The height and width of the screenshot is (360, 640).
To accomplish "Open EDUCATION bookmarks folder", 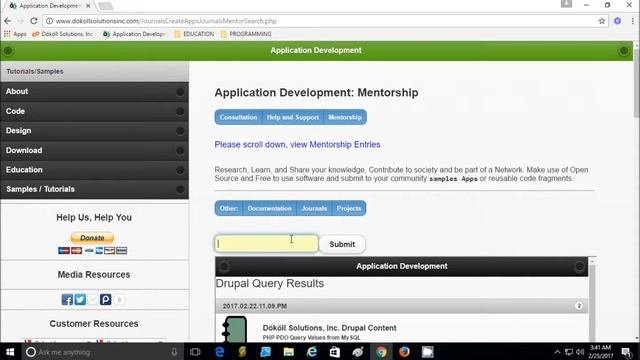I will [194, 34].
